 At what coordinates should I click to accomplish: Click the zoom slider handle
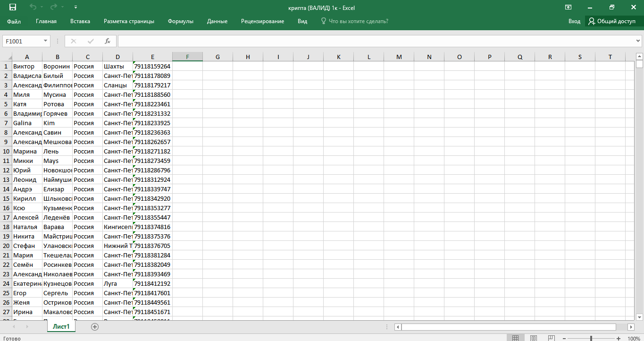(591, 338)
